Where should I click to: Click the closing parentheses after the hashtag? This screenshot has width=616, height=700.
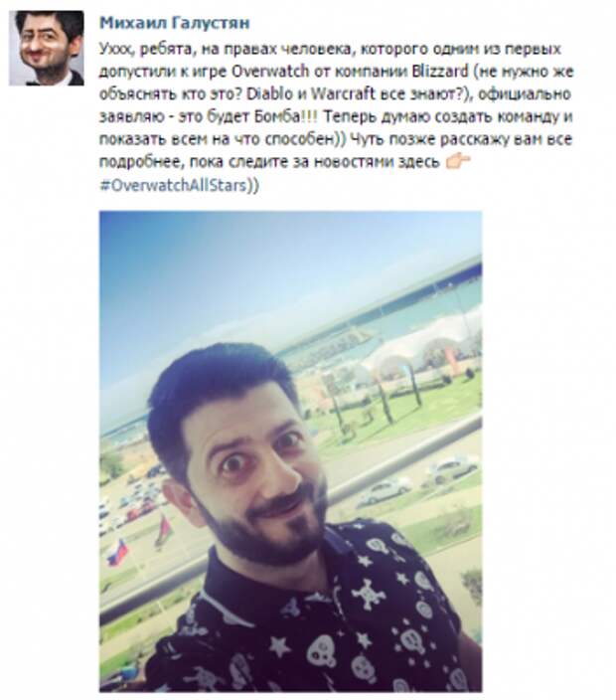[253, 185]
